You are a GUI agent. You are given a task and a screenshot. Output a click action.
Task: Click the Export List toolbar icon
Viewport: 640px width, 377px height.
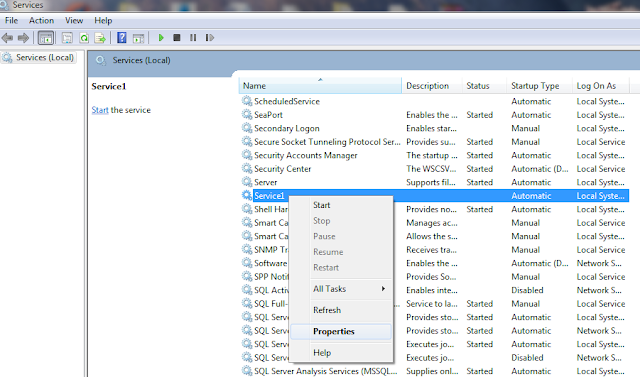click(x=100, y=38)
